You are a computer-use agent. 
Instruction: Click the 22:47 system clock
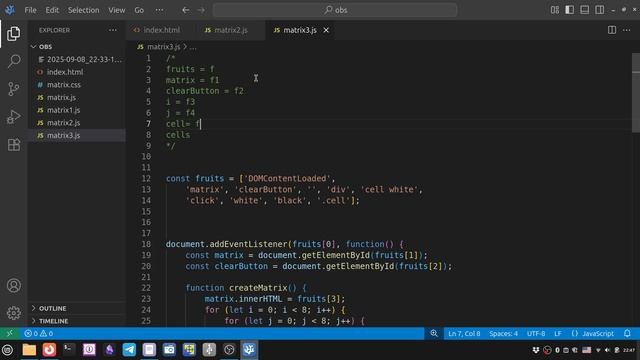click(x=629, y=350)
